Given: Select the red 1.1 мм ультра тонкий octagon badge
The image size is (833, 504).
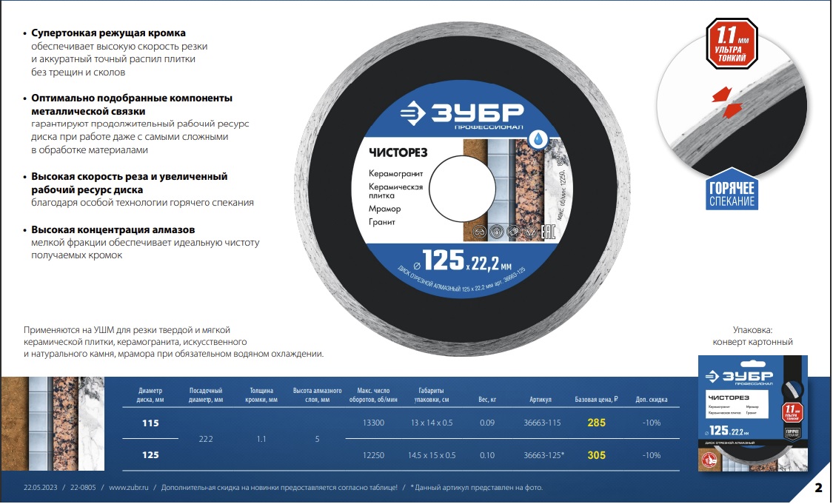Looking at the screenshot, I should [x=732, y=44].
